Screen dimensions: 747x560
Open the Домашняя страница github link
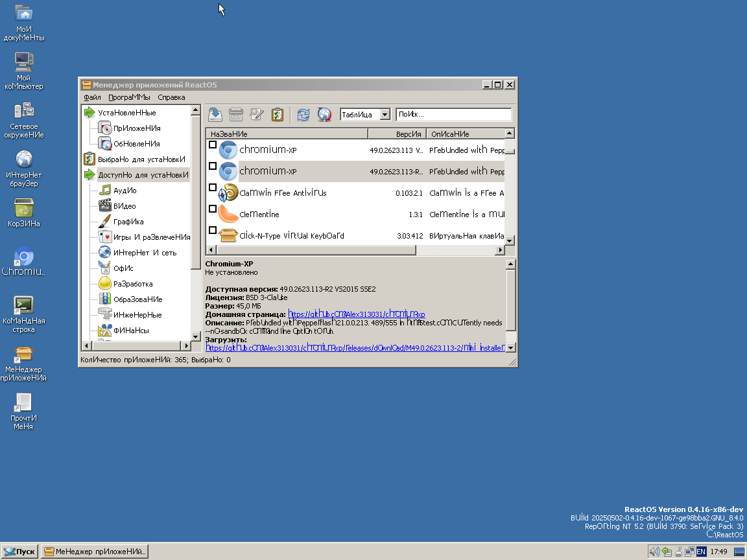tap(357, 314)
